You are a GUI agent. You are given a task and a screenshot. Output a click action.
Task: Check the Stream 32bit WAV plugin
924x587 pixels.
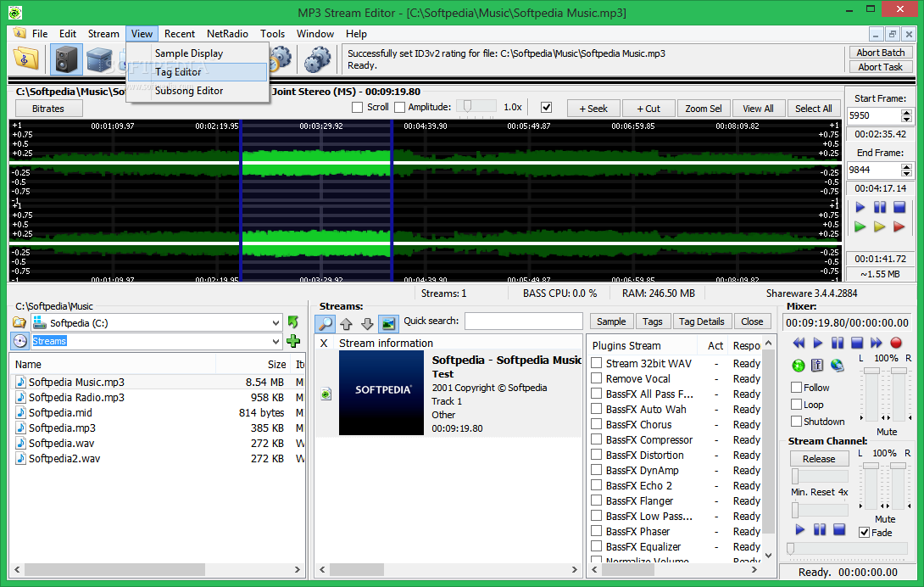[596, 363]
